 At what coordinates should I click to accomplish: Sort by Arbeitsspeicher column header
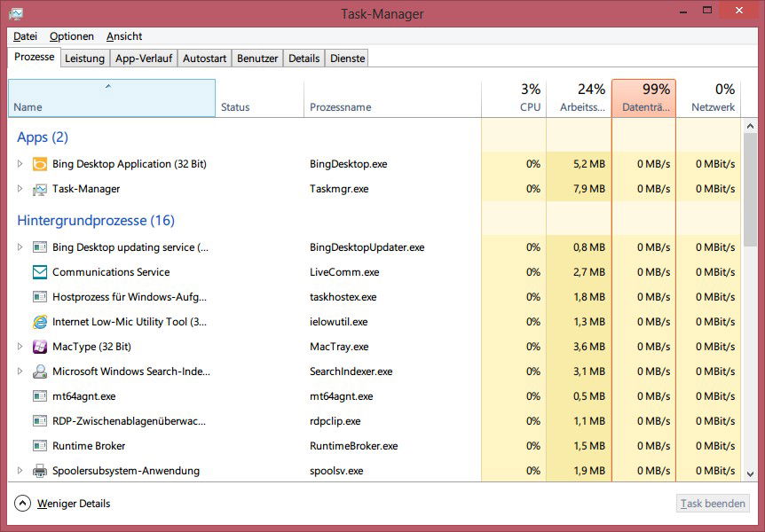pos(580,98)
